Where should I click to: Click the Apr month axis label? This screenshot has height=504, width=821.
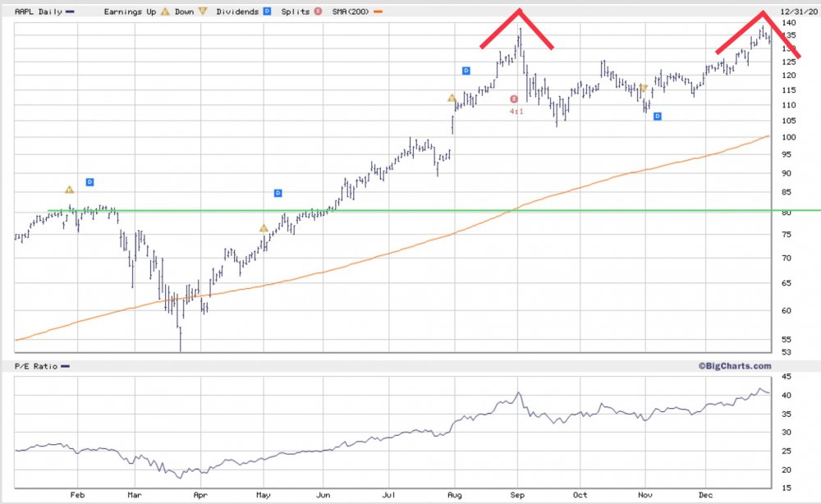tap(200, 495)
